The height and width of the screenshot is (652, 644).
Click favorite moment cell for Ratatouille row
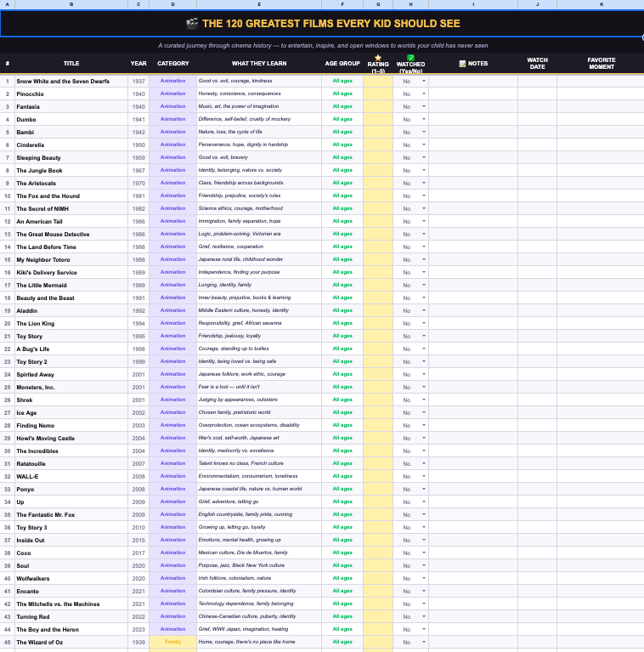602,463
